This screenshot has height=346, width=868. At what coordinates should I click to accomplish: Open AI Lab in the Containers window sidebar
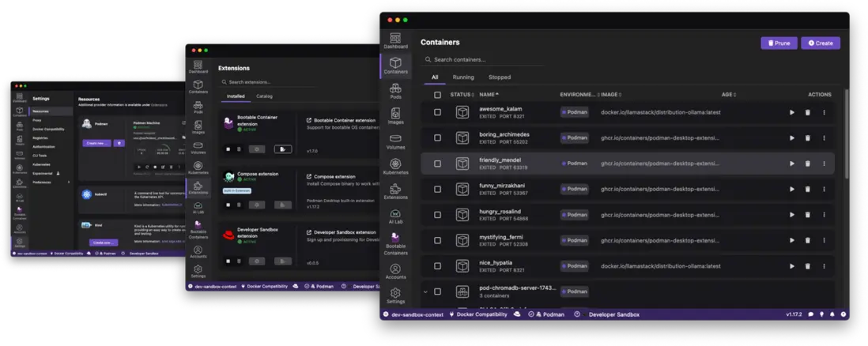[x=395, y=216]
